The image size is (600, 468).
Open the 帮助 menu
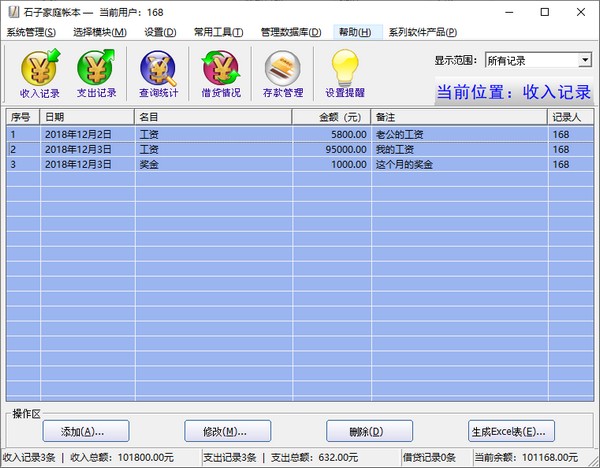click(x=354, y=32)
